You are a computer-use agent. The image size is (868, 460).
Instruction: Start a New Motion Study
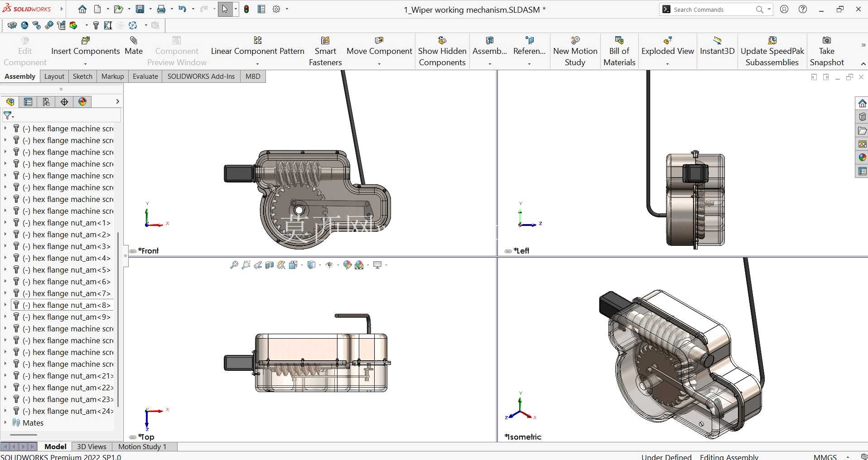coord(575,51)
